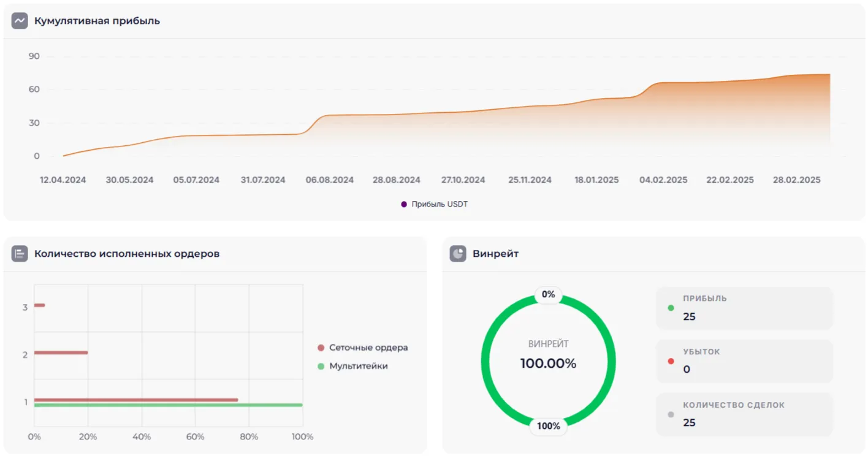Select the 100% badge on winrate ring

(548, 426)
